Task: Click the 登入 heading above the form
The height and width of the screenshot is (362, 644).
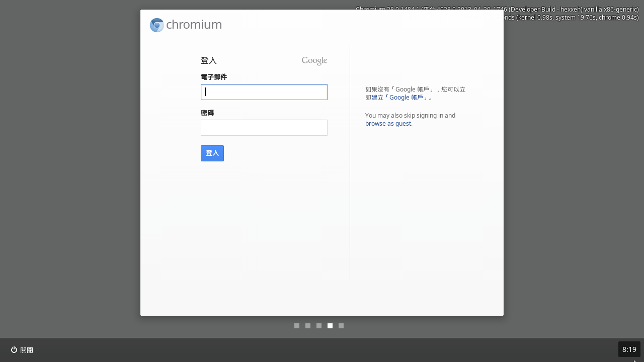Action: 209,61
